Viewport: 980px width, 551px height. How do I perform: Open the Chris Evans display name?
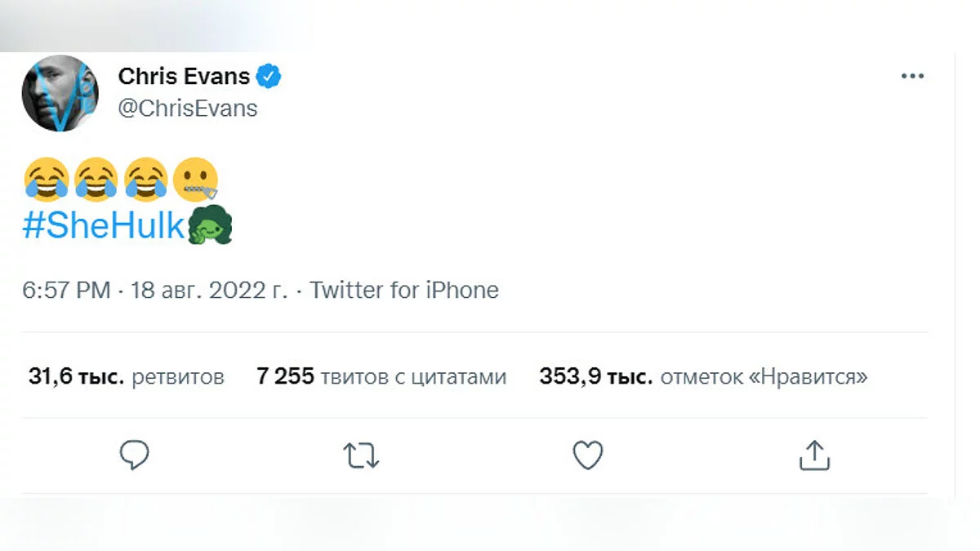click(184, 77)
